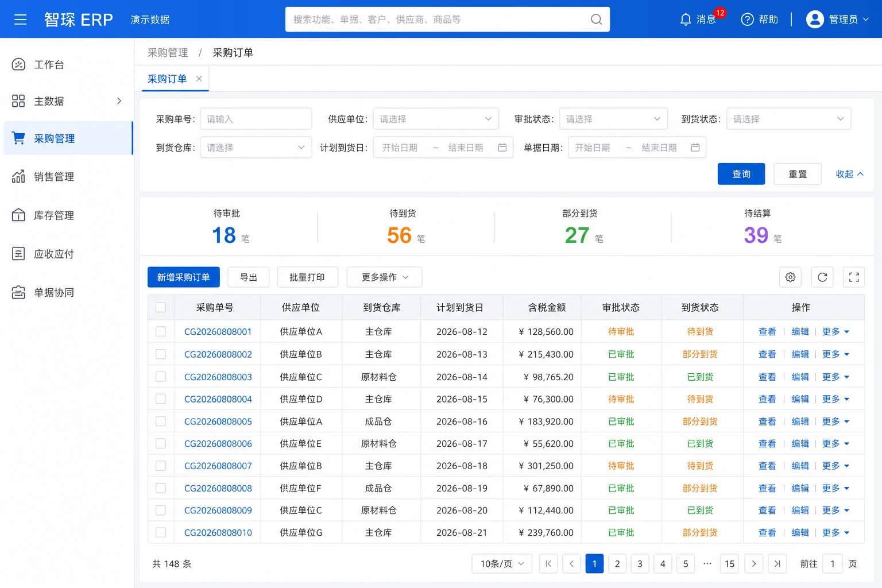Change page size via 10条/页

coord(502,564)
